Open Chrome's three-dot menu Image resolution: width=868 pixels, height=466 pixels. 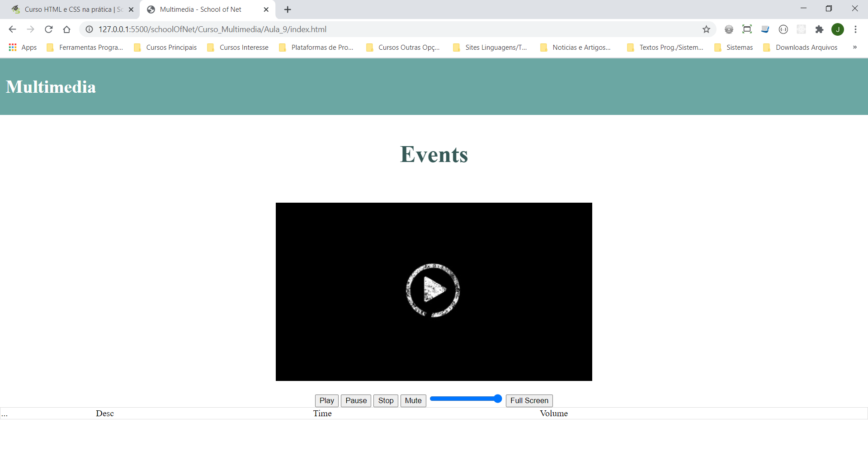point(855,29)
